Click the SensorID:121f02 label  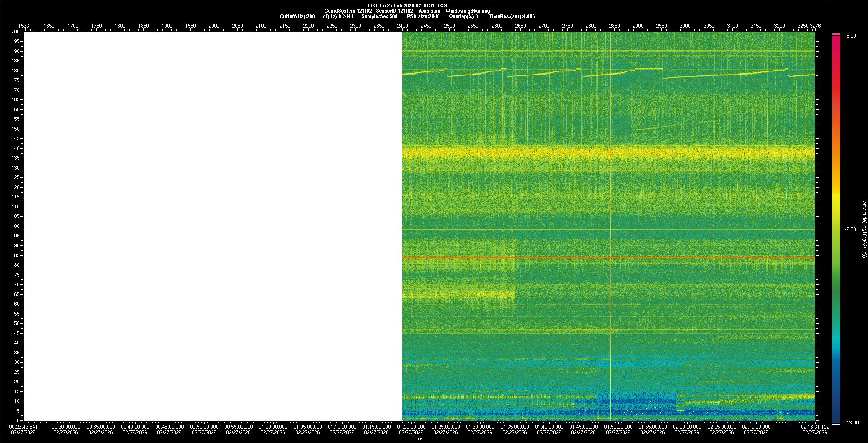point(394,11)
